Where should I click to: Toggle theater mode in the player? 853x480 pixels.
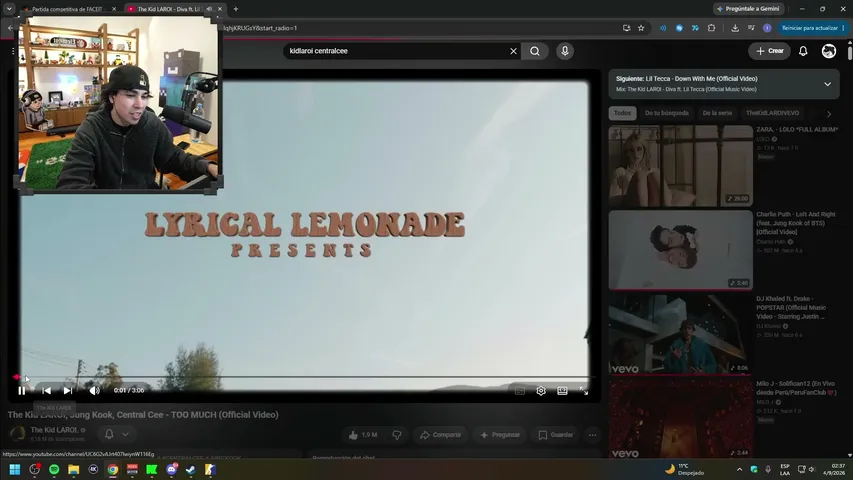[563, 391]
